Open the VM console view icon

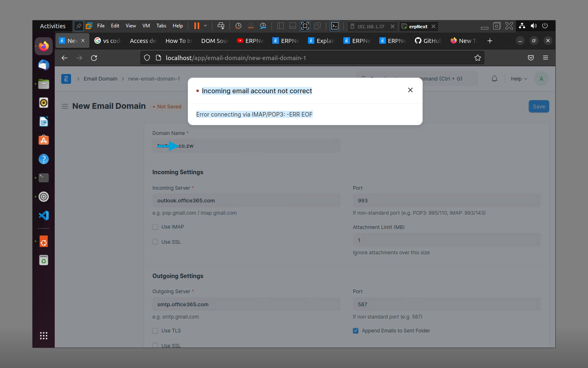coord(335,26)
